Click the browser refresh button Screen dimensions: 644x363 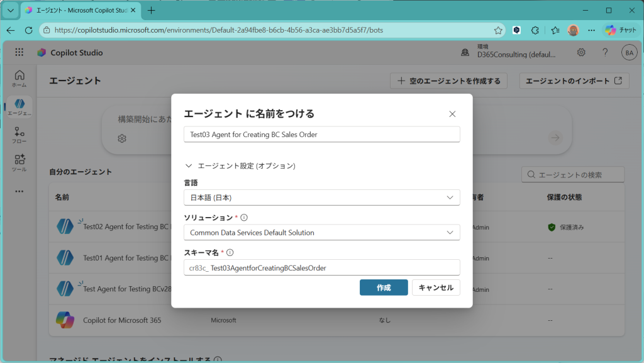[x=28, y=30]
